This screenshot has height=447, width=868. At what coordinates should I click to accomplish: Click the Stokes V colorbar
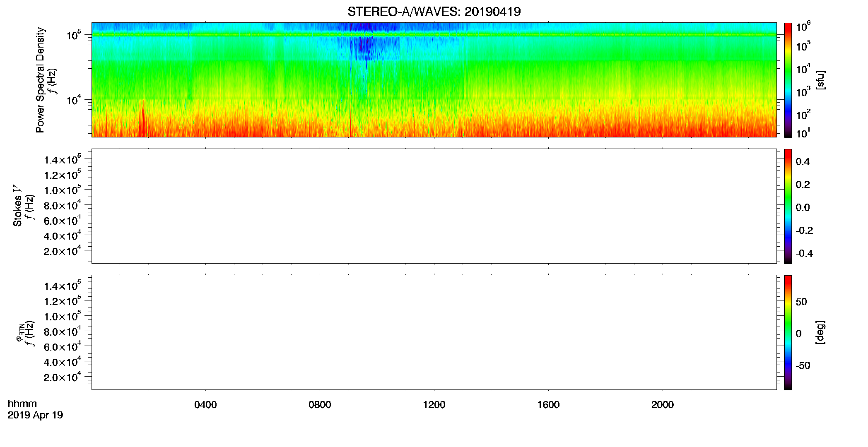pos(788,206)
